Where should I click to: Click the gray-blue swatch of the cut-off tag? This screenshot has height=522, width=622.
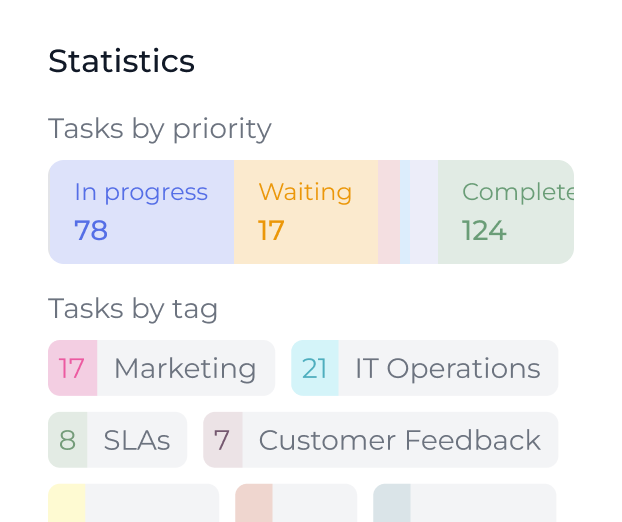tap(392, 503)
